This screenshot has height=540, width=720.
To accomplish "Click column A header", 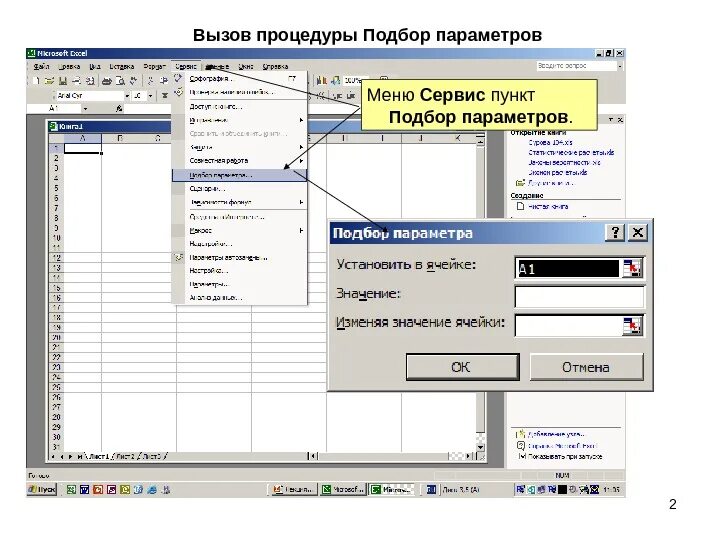I will coord(83,138).
